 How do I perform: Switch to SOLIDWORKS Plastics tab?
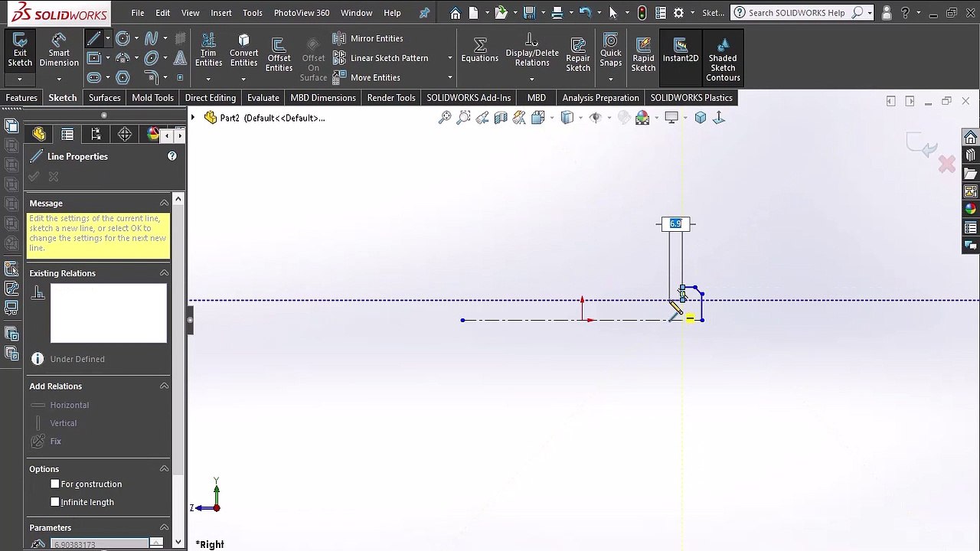coord(691,98)
